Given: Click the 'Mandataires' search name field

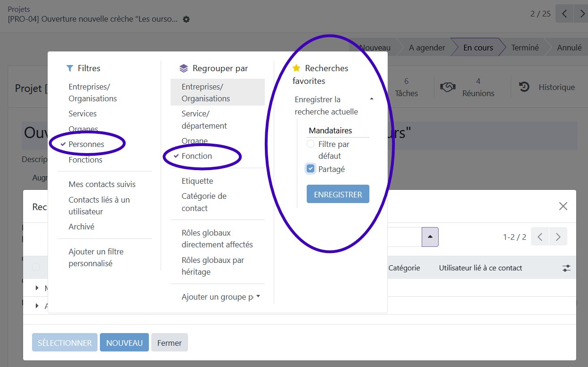Looking at the screenshot, I should coord(338,130).
